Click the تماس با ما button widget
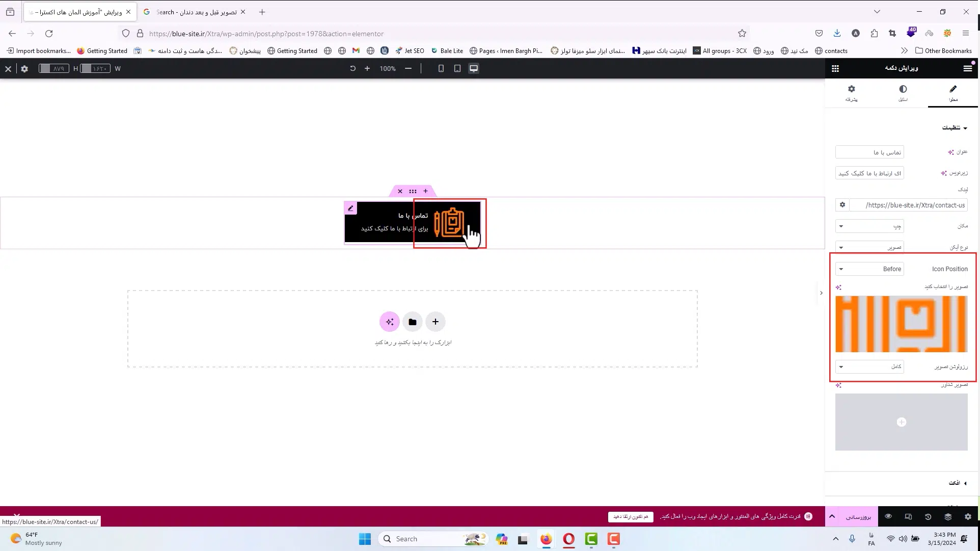980x551 pixels. 413,222
